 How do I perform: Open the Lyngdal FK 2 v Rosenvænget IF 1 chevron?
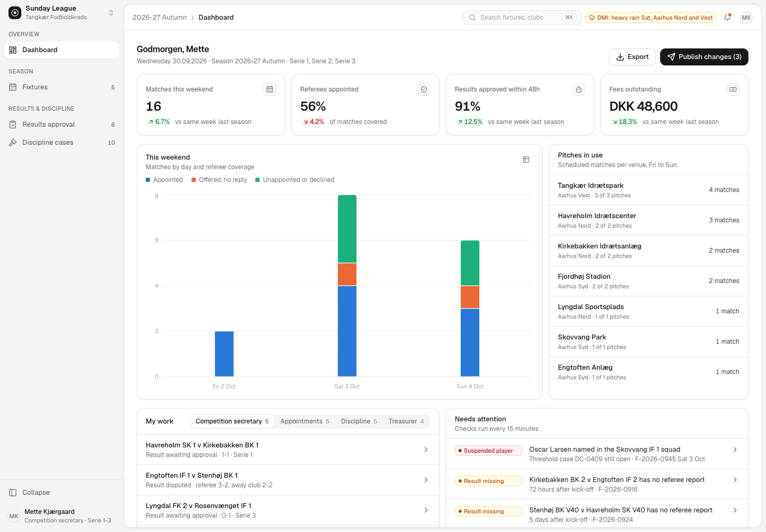426,510
